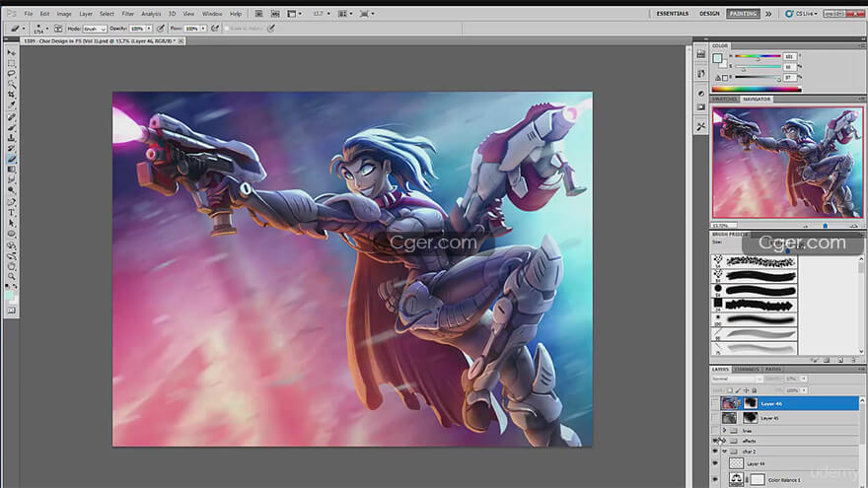Image resolution: width=868 pixels, height=488 pixels.
Task: Enable lock all in Layers panel
Action: (x=754, y=390)
